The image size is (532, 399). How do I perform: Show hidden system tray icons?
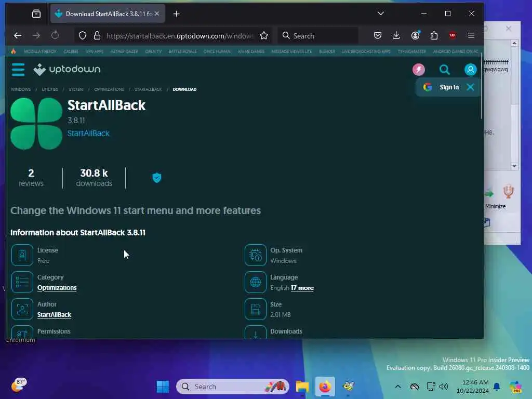(398, 387)
